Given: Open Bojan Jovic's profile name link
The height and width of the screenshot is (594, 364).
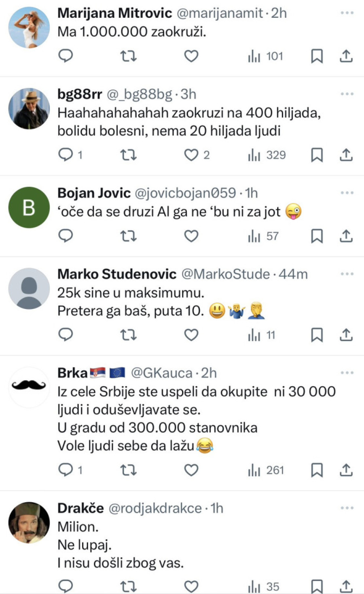Looking at the screenshot, I should point(94,193).
